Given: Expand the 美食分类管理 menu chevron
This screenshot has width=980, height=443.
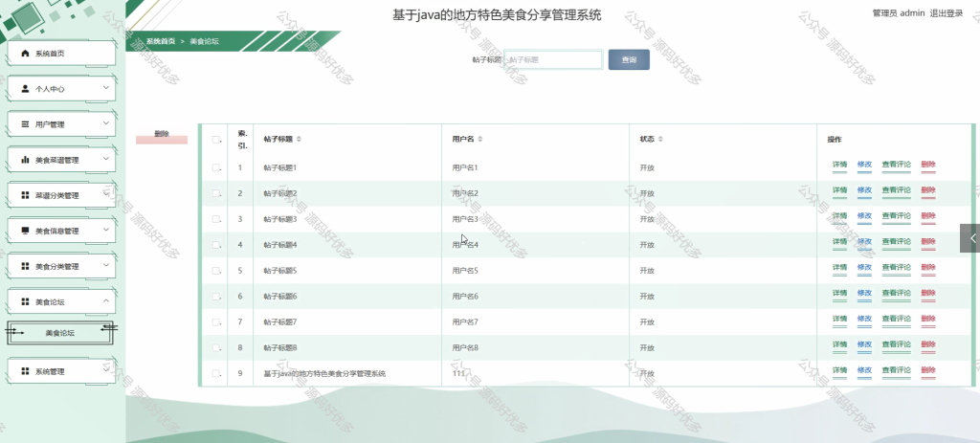Looking at the screenshot, I should pos(105,266).
